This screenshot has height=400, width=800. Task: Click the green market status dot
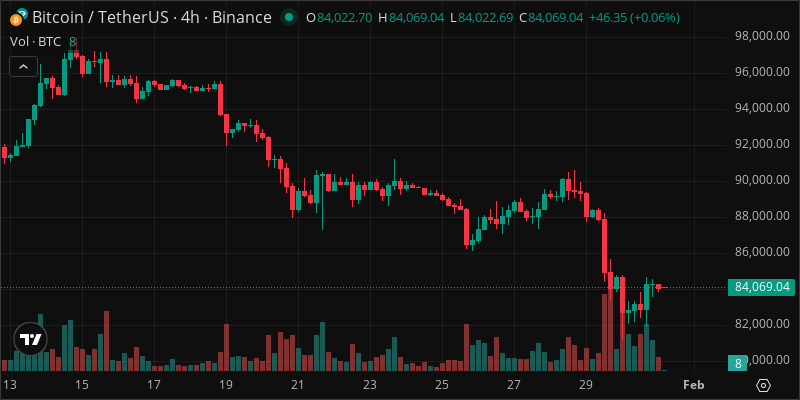[289, 18]
